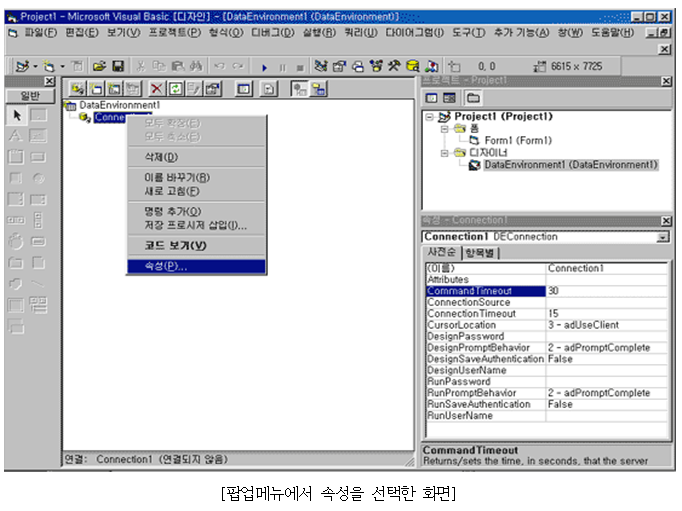682x511 pixels.
Task: Open the 디버그(D) menu
Action: (x=273, y=33)
